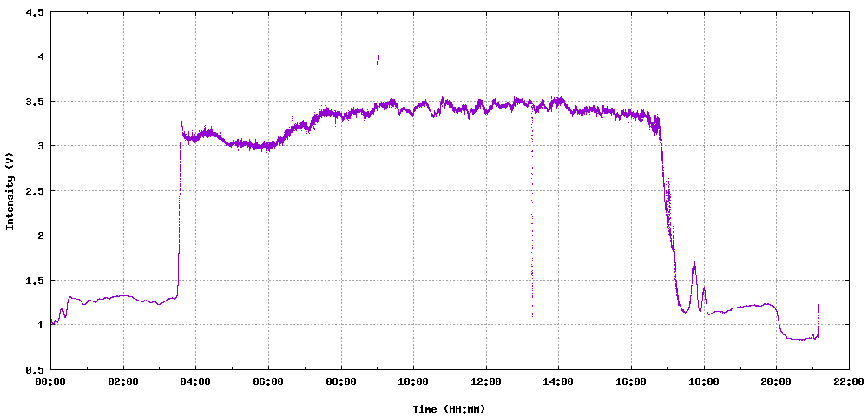Click the isolated outlier point near 4 V
Viewport: 868px width, 417px height.
pyautogui.click(x=378, y=59)
